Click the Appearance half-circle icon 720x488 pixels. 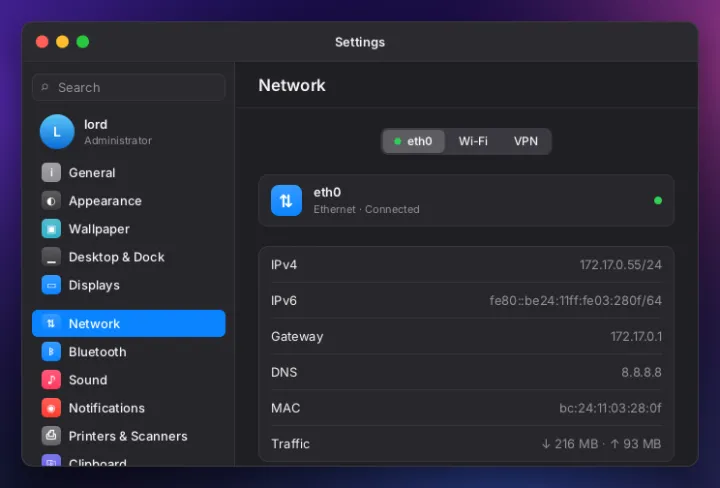51,201
